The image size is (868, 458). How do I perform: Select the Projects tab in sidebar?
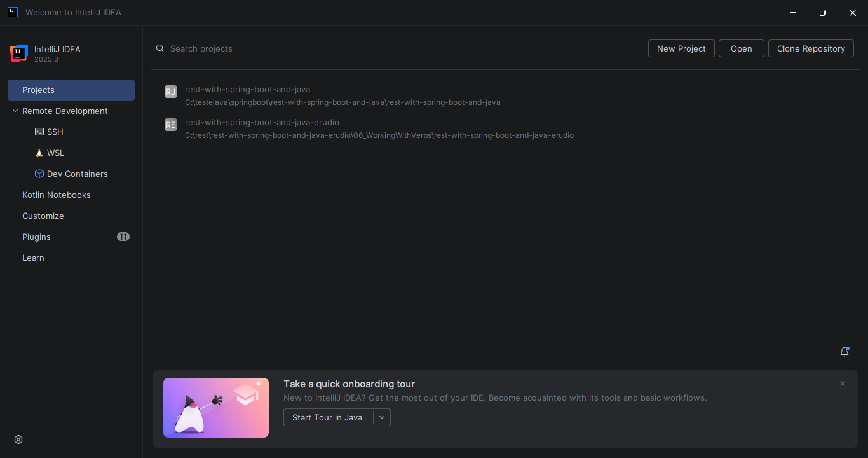pos(71,90)
